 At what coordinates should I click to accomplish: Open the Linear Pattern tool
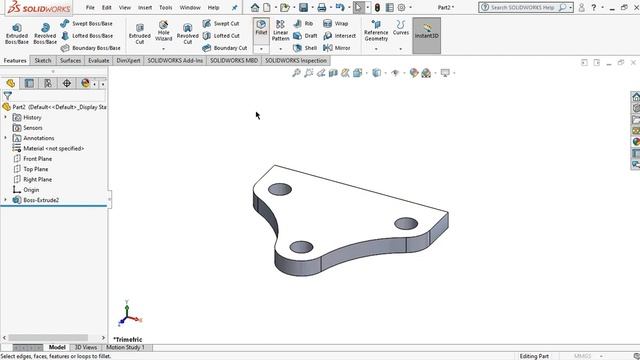[280, 30]
